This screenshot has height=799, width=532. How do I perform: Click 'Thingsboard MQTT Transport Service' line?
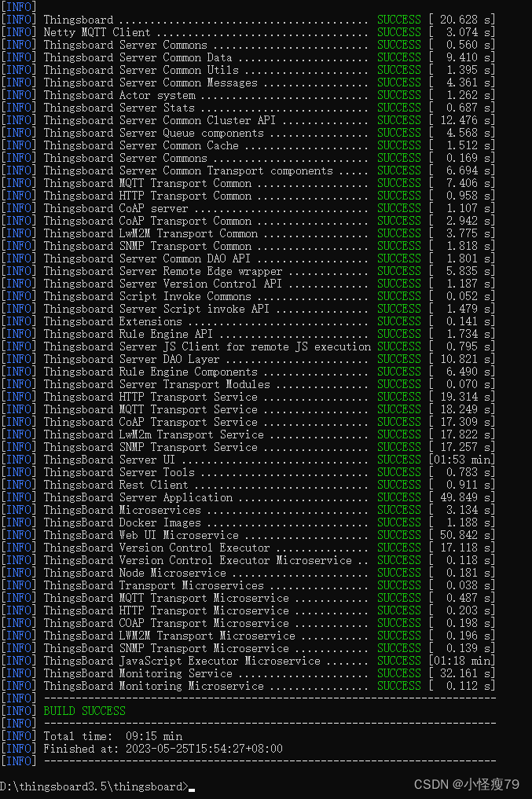tap(248, 409)
